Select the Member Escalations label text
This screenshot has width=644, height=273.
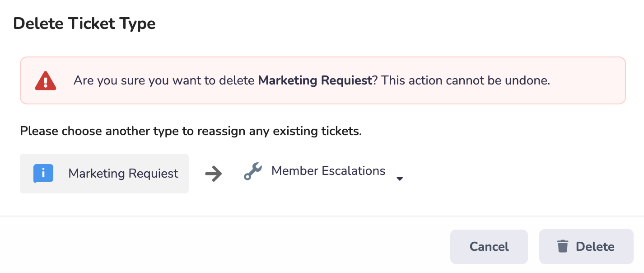point(328,171)
